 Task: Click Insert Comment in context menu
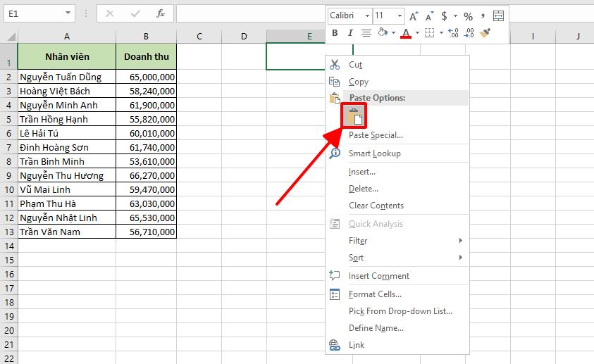(378, 276)
